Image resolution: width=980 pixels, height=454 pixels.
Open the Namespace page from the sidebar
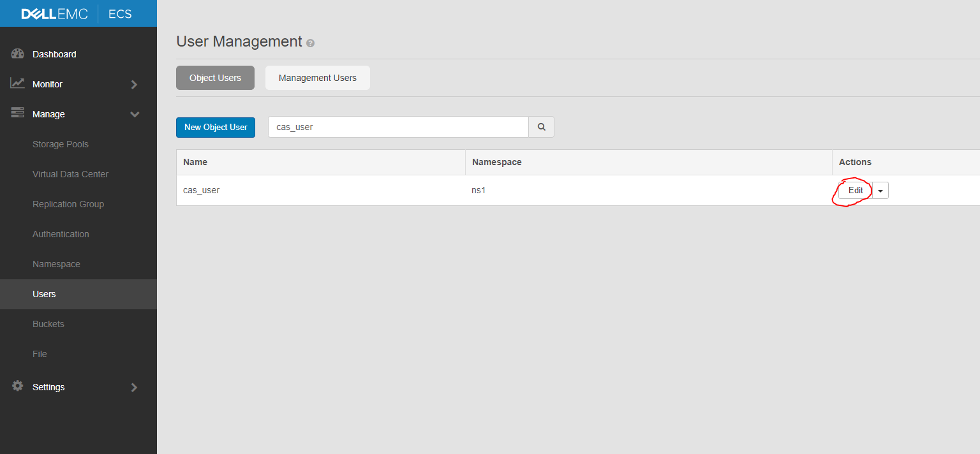click(x=56, y=263)
